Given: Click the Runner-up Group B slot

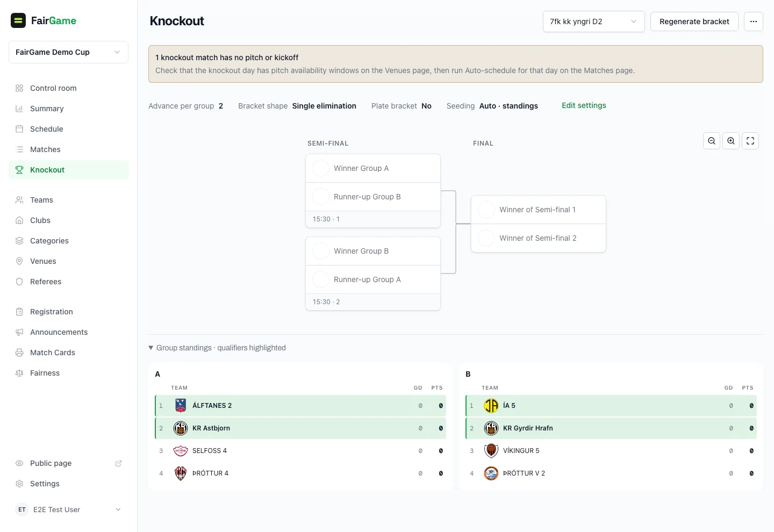Looking at the screenshot, I should 373,197.
